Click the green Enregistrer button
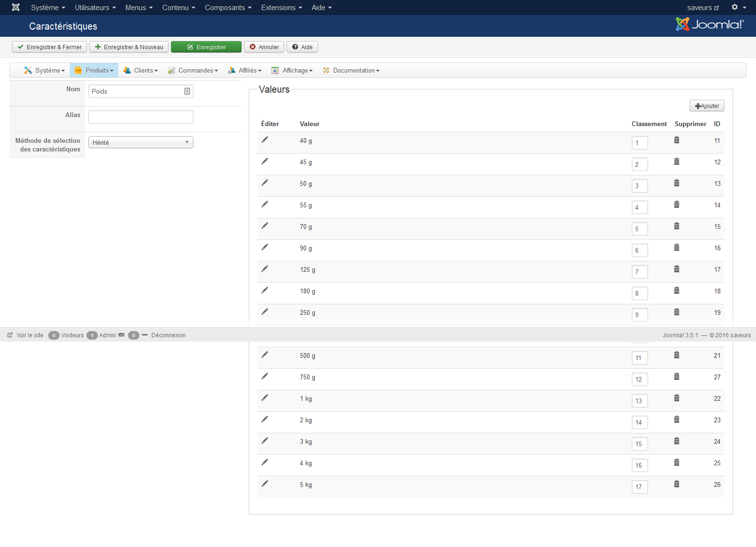 206,47
